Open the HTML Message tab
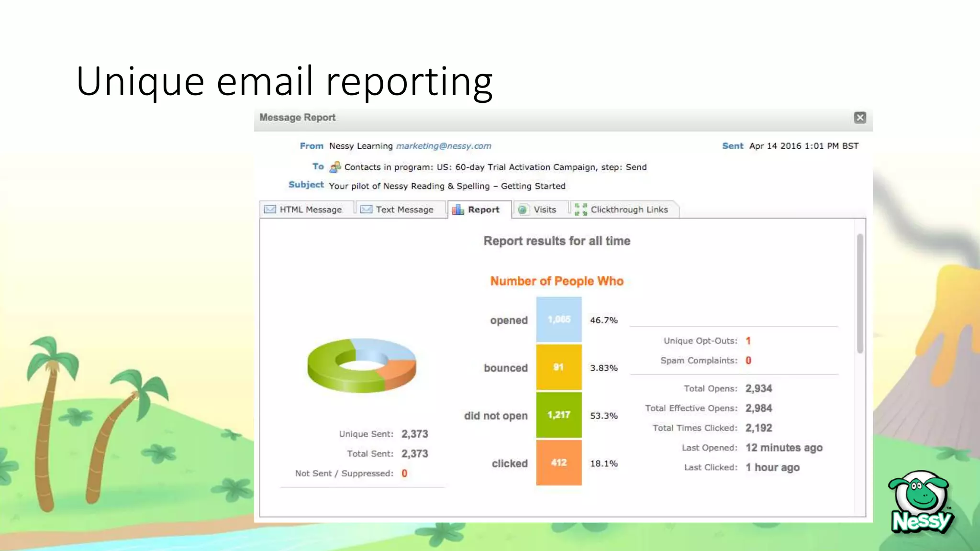Screen dimensions: 980x551 [x=307, y=209]
